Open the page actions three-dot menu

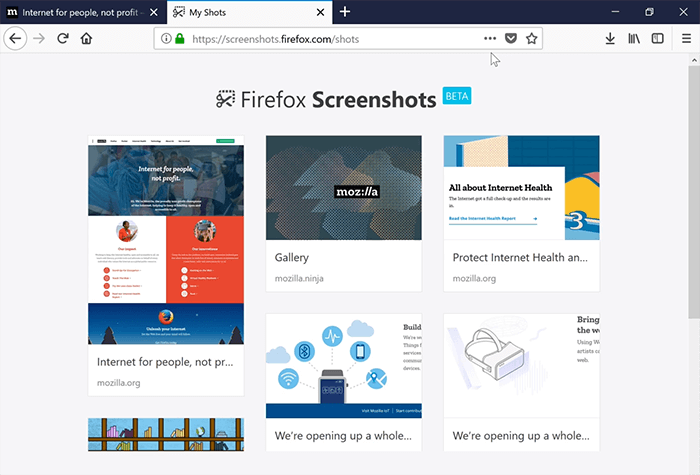(490, 39)
